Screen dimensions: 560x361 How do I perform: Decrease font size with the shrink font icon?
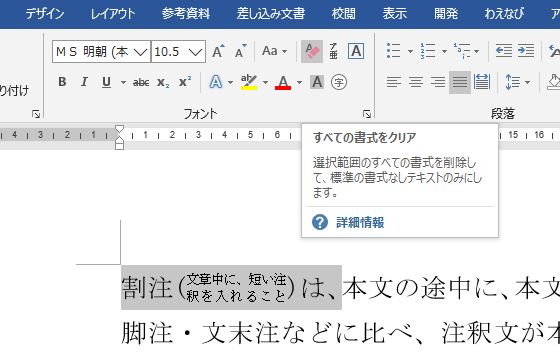tap(240, 51)
